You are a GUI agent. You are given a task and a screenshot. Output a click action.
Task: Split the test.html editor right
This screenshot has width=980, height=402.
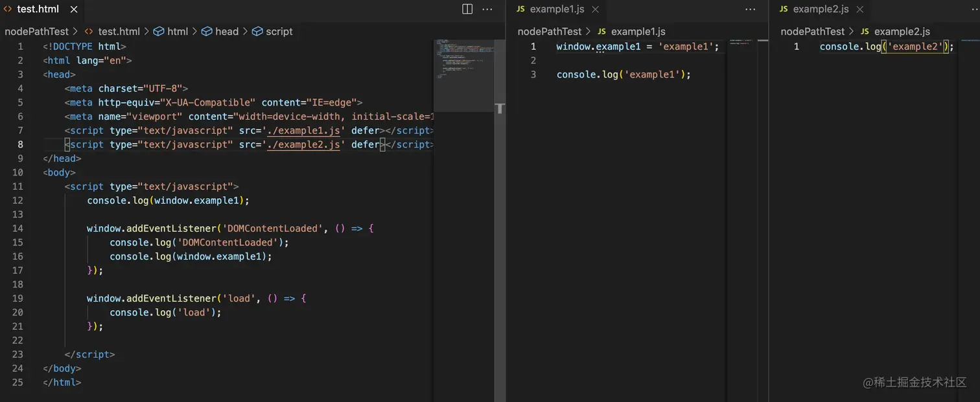[x=467, y=9]
